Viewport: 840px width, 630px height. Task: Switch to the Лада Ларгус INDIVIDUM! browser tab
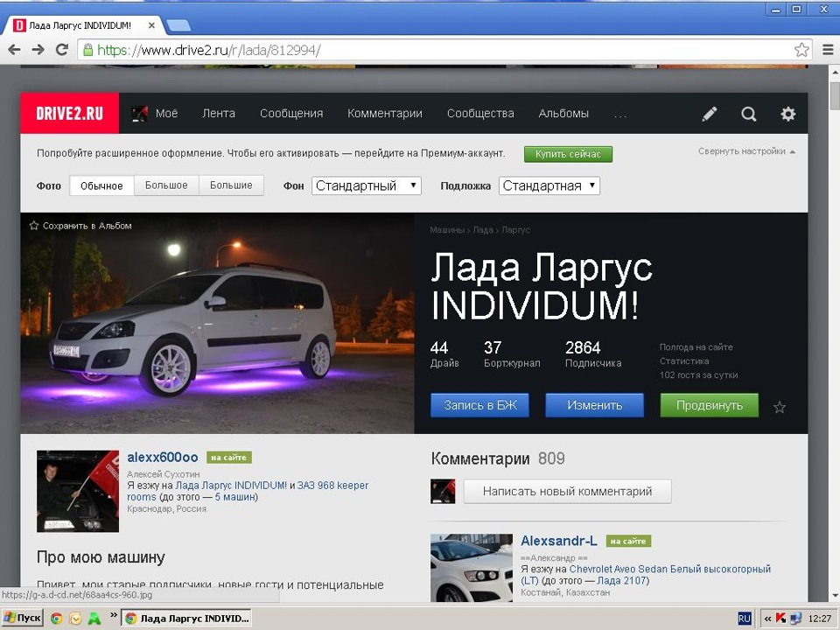click(x=81, y=25)
